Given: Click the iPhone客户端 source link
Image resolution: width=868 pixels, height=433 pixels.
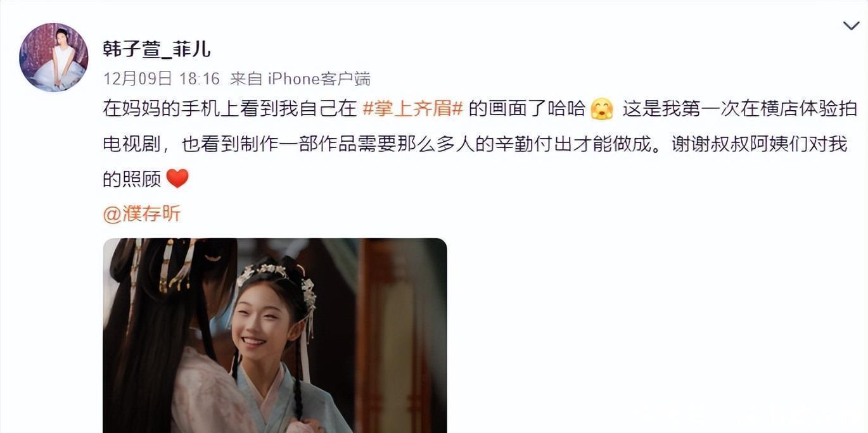Looking at the screenshot, I should pyautogui.click(x=319, y=79).
